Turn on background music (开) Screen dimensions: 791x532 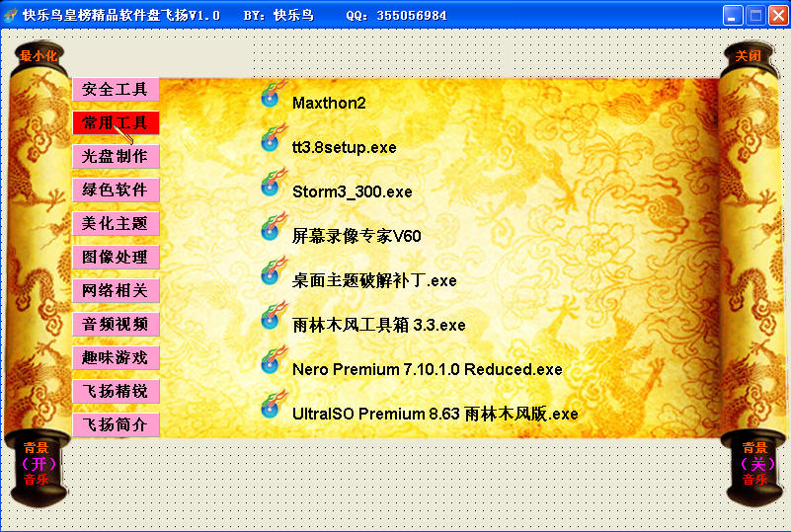38,464
